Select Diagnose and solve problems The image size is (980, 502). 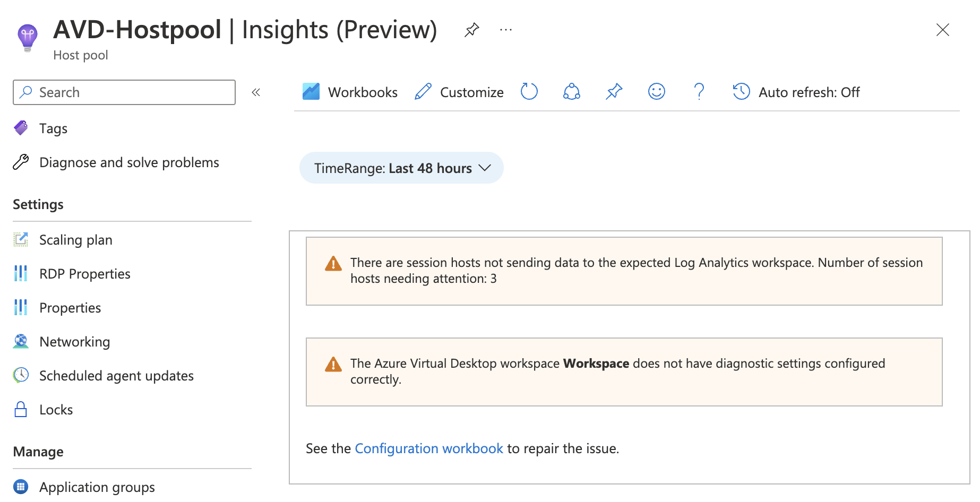pyautogui.click(x=128, y=162)
